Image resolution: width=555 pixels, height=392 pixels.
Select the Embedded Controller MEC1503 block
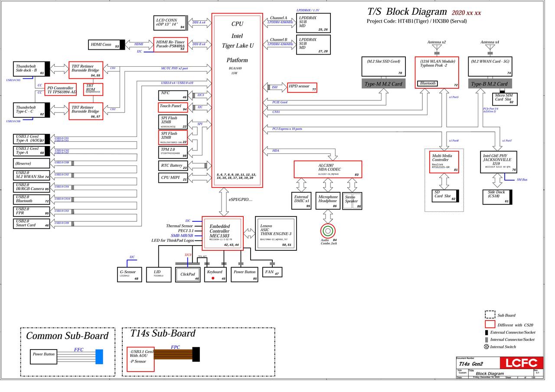coord(222,233)
